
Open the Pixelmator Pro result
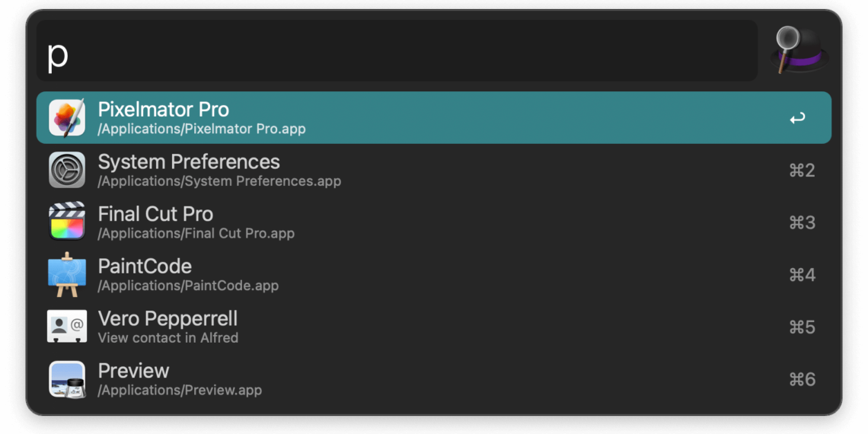click(433, 118)
